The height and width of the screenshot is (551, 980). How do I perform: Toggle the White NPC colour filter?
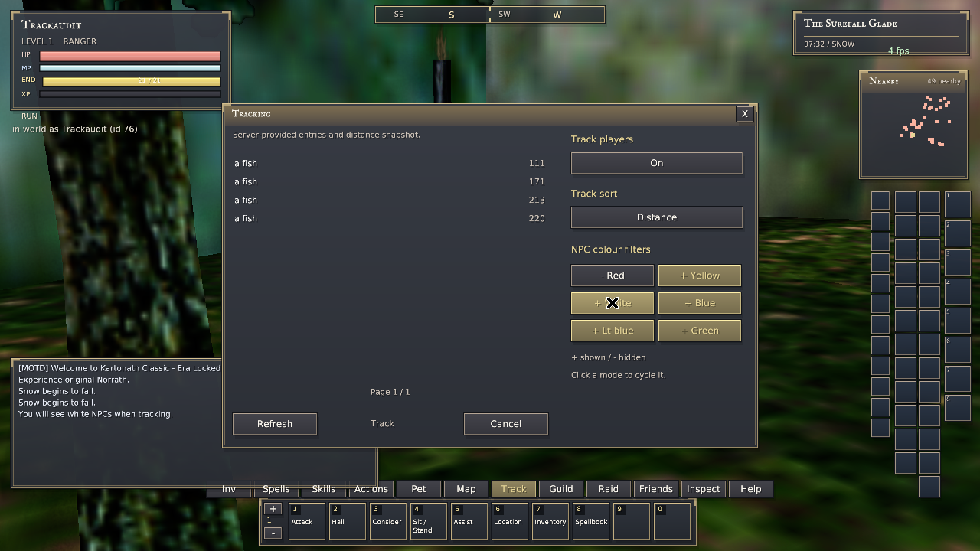(612, 303)
